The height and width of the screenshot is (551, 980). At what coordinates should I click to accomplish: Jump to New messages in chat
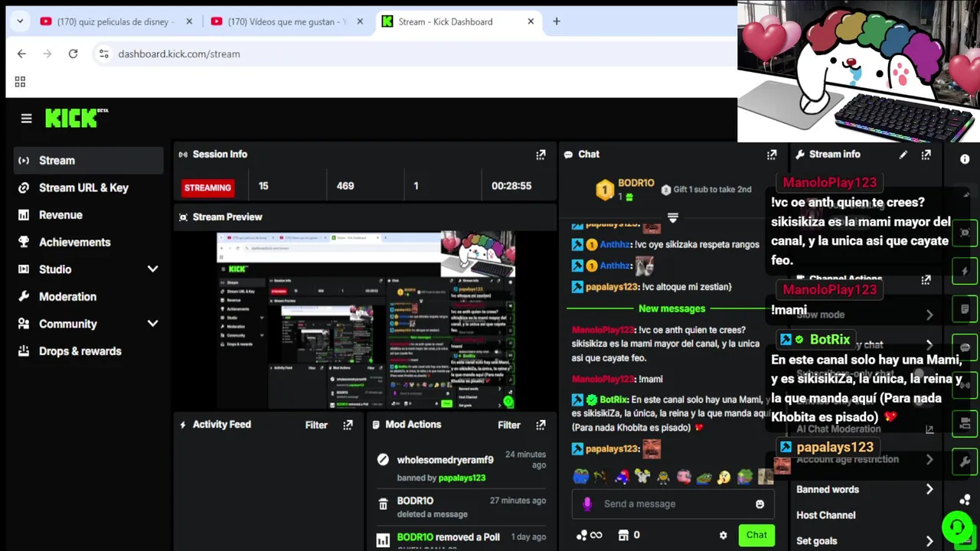point(671,308)
